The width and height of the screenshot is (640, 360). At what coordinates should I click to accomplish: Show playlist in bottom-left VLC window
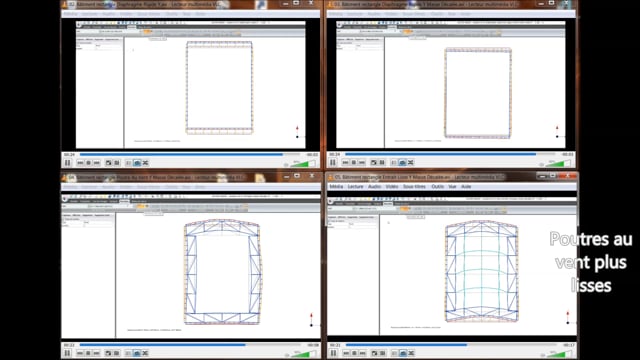click(x=128, y=353)
